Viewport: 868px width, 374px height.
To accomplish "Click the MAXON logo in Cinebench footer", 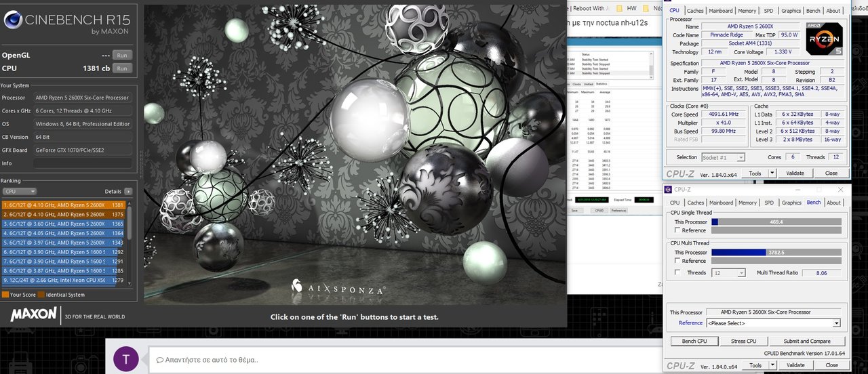I will click(x=33, y=315).
